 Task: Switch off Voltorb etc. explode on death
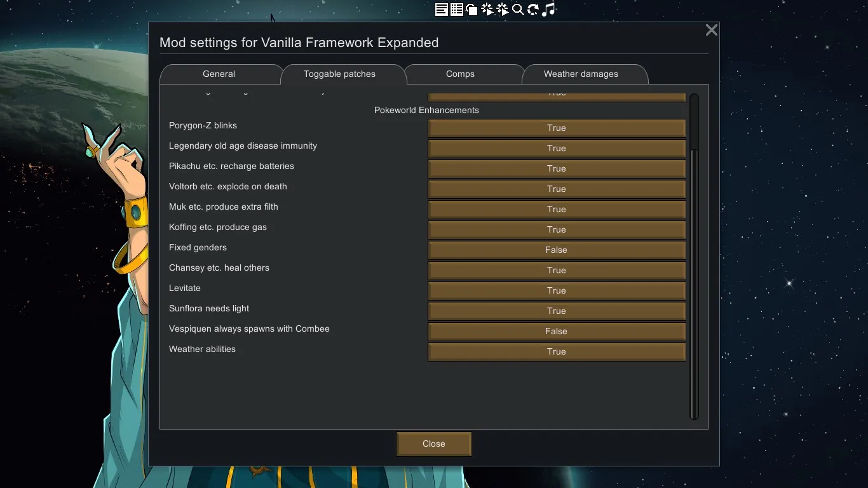tap(556, 189)
